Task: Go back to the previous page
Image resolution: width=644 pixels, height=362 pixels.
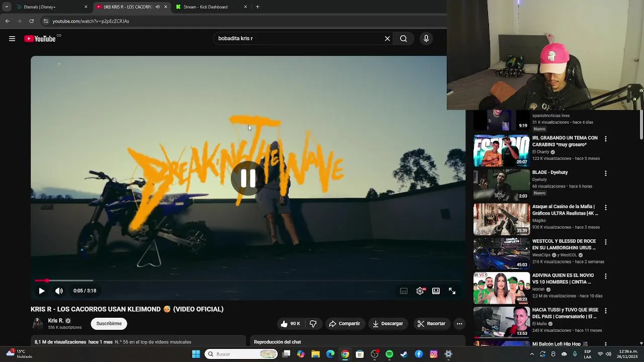Action: point(7,21)
